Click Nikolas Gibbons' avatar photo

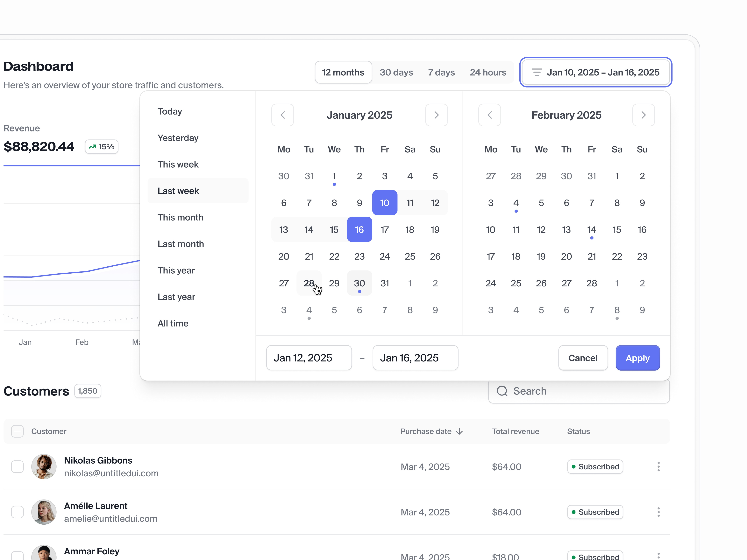click(x=44, y=466)
